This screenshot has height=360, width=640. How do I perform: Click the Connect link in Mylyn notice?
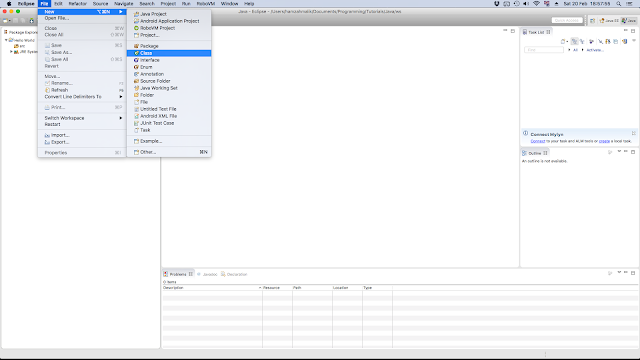point(538,141)
